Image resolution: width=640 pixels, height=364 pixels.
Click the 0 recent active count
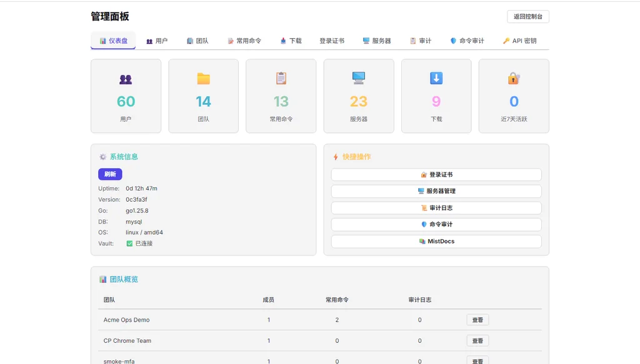click(514, 102)
